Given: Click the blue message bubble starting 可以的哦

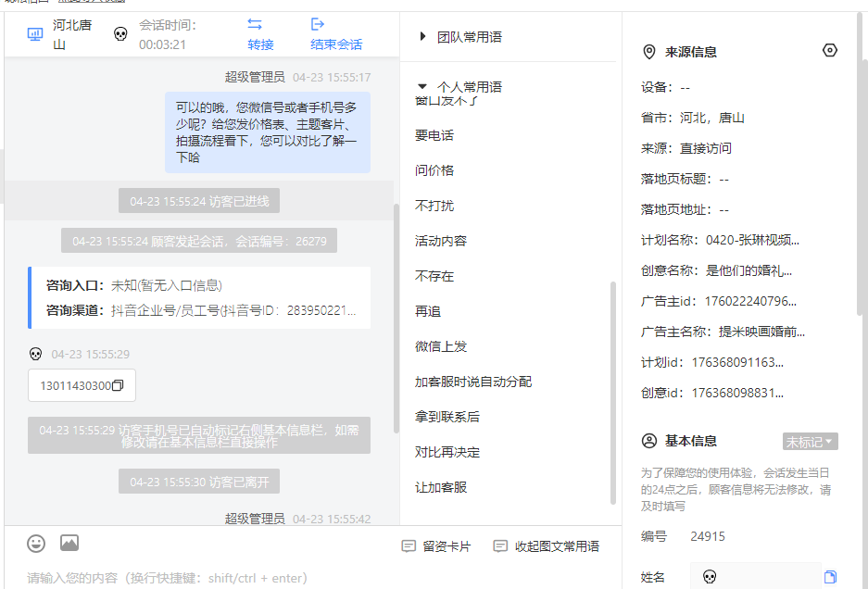Looking at the screenshot, I should (268, 132).
